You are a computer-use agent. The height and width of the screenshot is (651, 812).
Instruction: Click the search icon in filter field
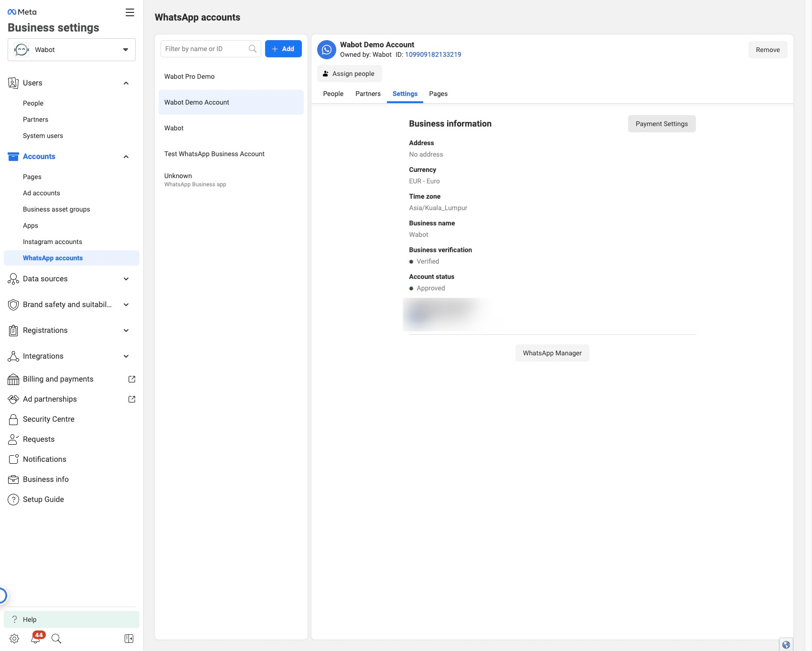pyautogui.click(x=253, y=49)
